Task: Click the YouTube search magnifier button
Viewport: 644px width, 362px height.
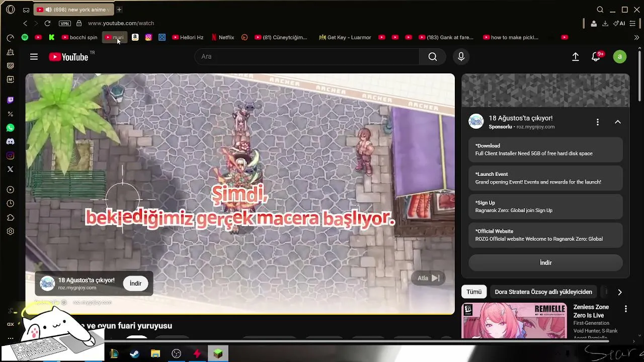Action: tap(433, 56)
